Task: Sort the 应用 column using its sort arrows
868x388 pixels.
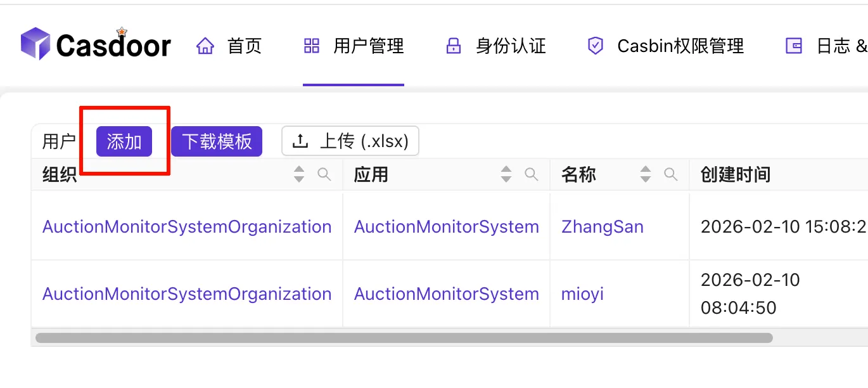Action: click(506, 174)
